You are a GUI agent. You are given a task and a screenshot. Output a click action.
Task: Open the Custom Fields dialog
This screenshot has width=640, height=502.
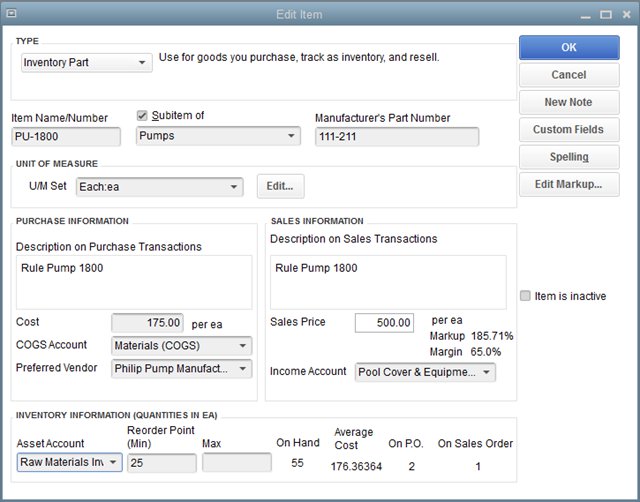coord(568,129)
